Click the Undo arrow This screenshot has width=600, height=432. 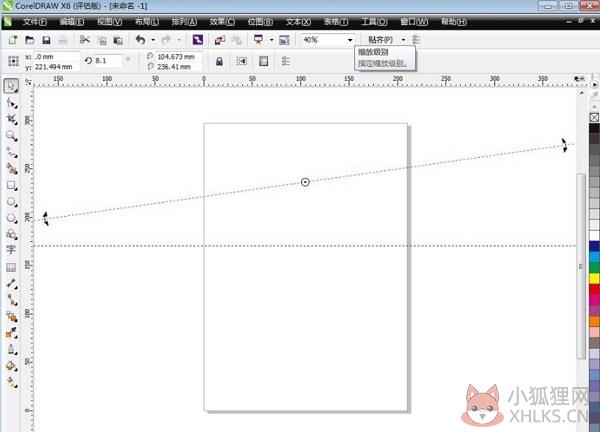pyautogui.click(x=140, y=40)
